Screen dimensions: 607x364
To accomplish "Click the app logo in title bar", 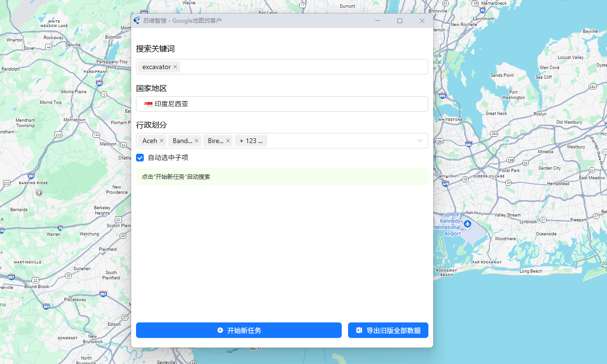I will (137, 21).
